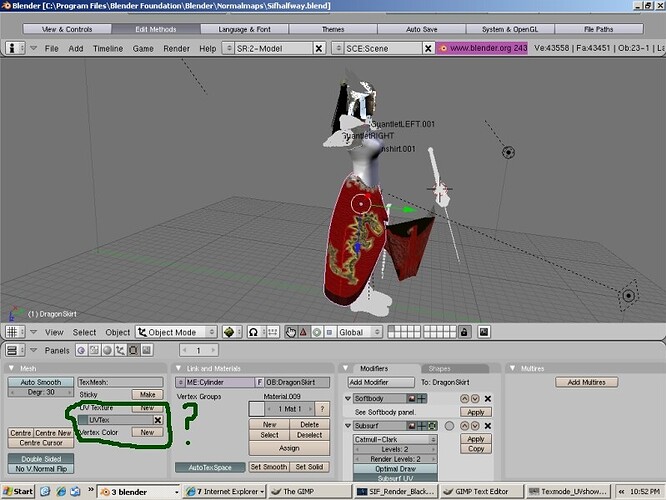Open the draw type shading cube icon
This screenshot has height=500, width=666.
pyautogui.click(x=229, y=332)
